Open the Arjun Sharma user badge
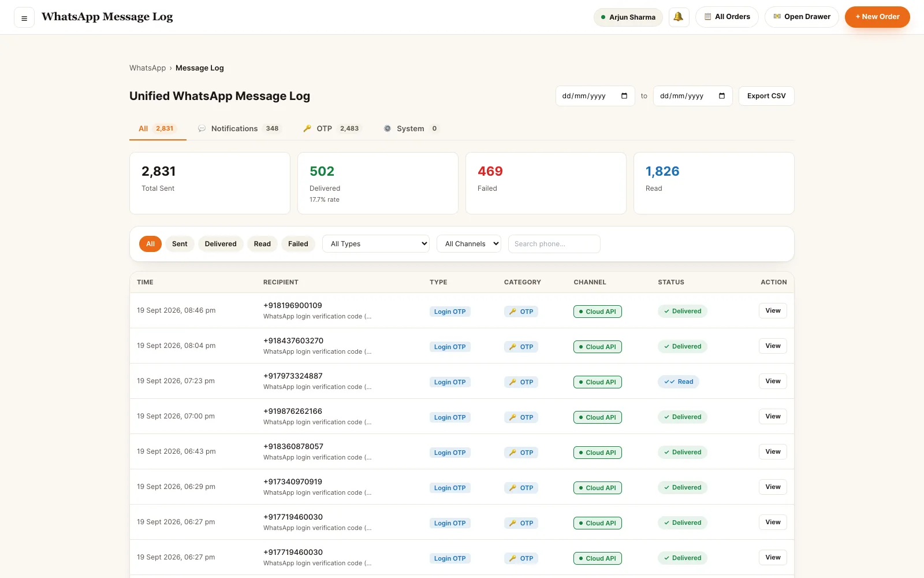The width and height of the screenshot is (924, 578). pos(628,17)
